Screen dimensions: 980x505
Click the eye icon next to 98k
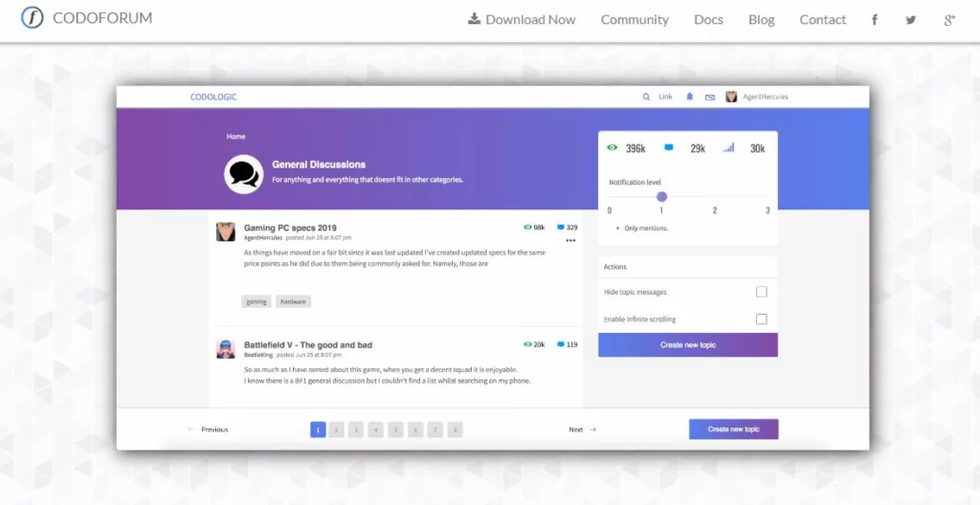pos(527,228)
